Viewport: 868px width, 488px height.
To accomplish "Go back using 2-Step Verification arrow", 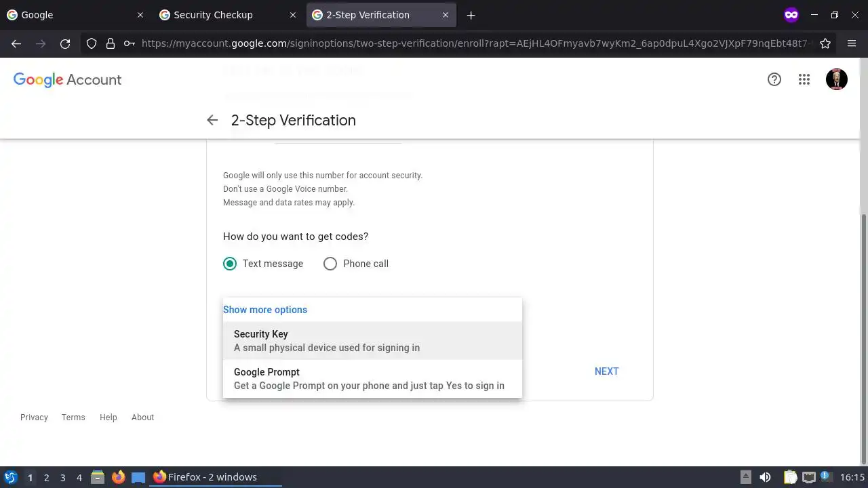I will 212,120.
